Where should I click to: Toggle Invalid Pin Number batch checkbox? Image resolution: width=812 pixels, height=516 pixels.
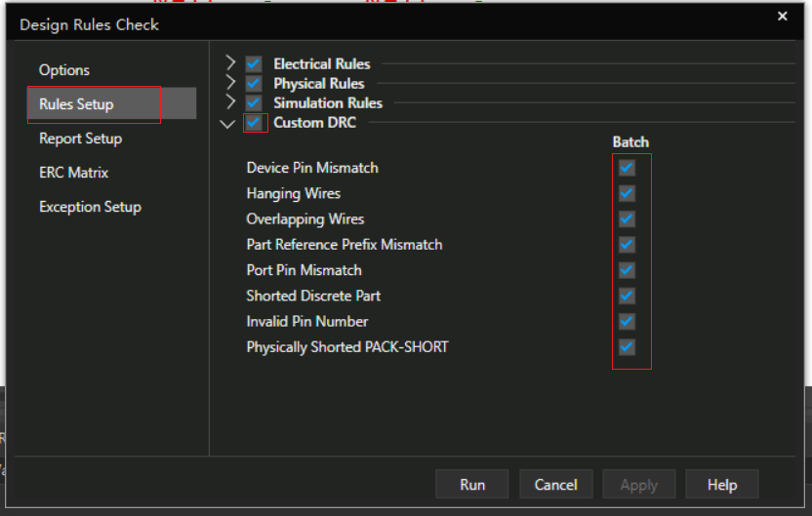point(627,321)
